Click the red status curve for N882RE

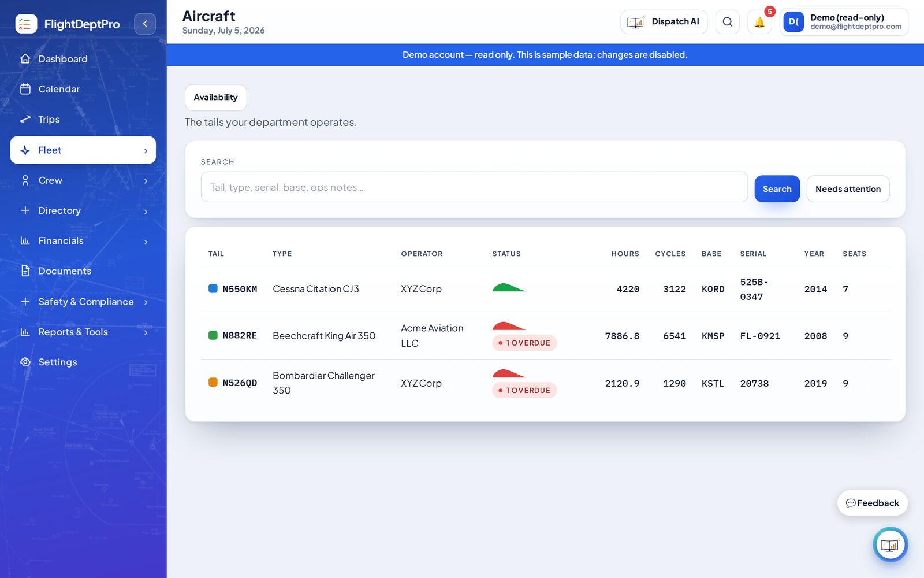click(x=509, y=326)
